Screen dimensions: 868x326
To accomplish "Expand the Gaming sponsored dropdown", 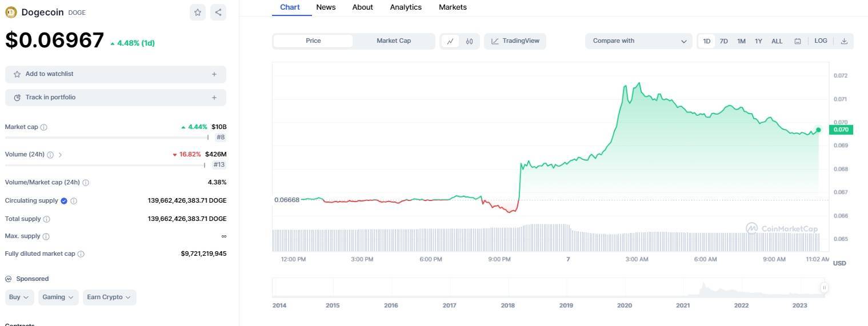I will (59, 297).
